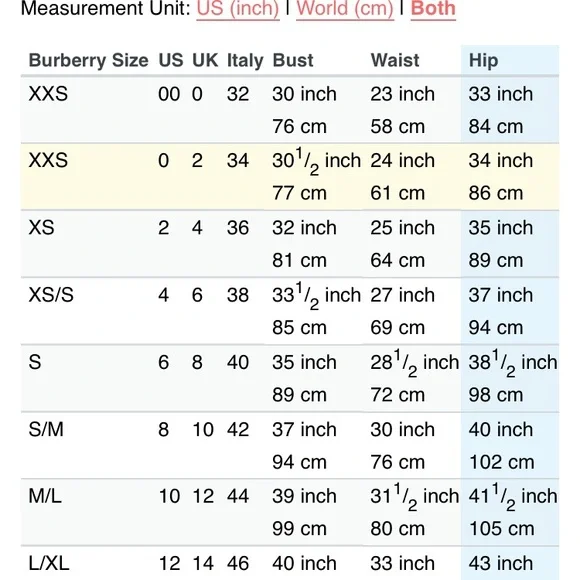Click the 31½ inch waist measurement

(x=415, y=497)
